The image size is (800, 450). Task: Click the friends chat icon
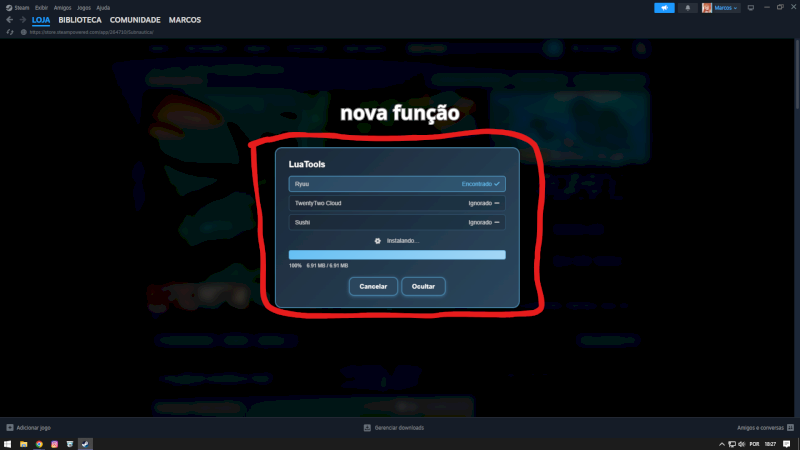(x=790, y=428)
